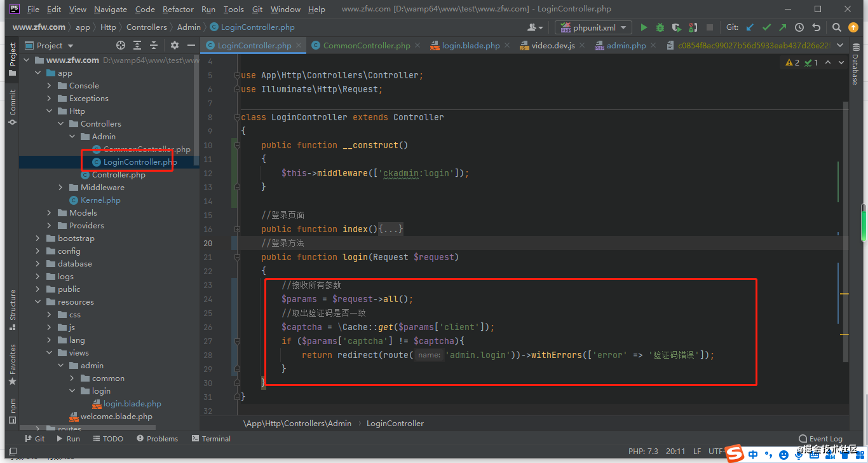Run with coverage using the shield icon
This screenshot has width=868, height=463.
pyautogui.click(x=676, y=27)
